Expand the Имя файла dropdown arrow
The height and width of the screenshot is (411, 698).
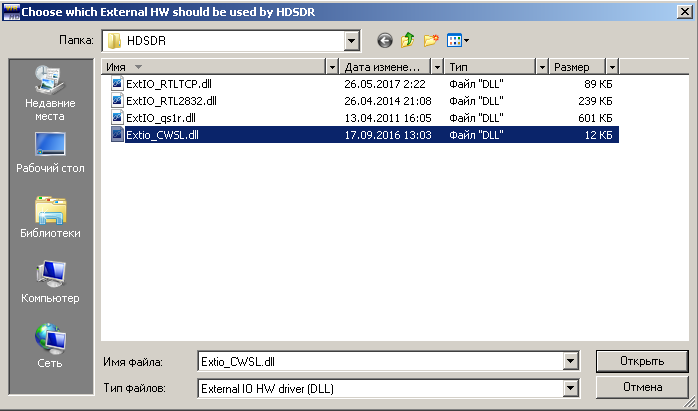570,361
